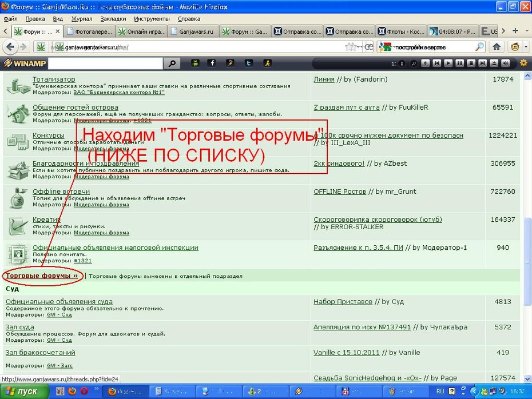Pause playback in Winamp toolbar

(460, 63)
